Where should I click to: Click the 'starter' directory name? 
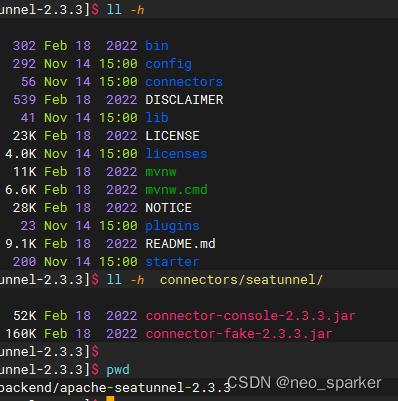pos(172,262)
